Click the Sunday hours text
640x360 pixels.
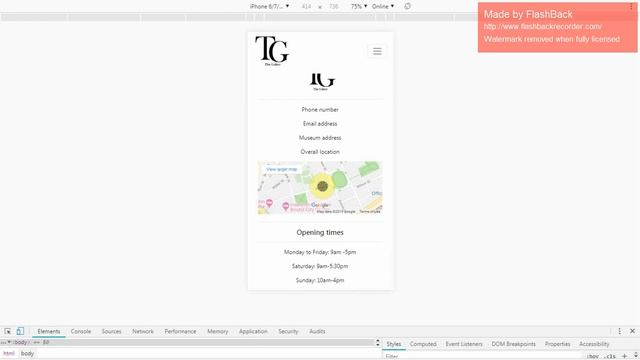click(x=320, y=280)
